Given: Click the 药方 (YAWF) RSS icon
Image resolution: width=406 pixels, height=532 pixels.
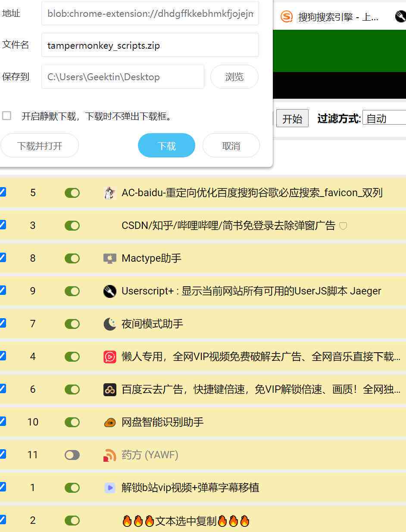Looking at the screenshot, I should coord(110,455).
